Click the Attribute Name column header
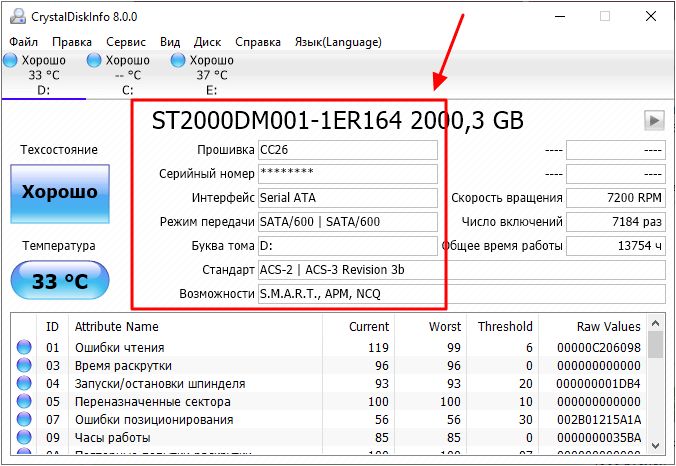Screen dimensions: 676x466 pos(196,326)
